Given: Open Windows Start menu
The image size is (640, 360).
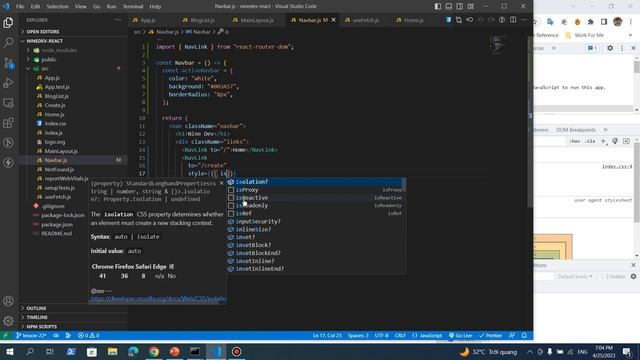Looking at the screenshot, I should [10, 351].
